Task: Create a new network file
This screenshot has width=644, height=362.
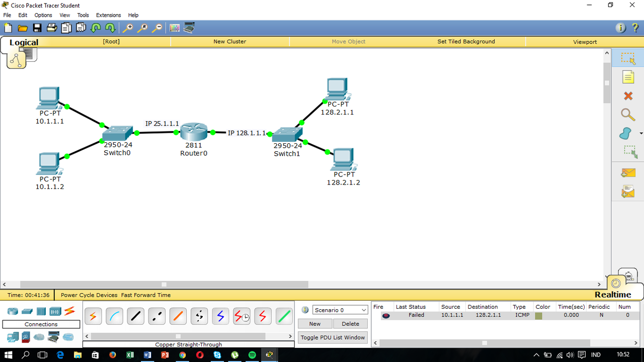Action: click(x=8, y=28)
